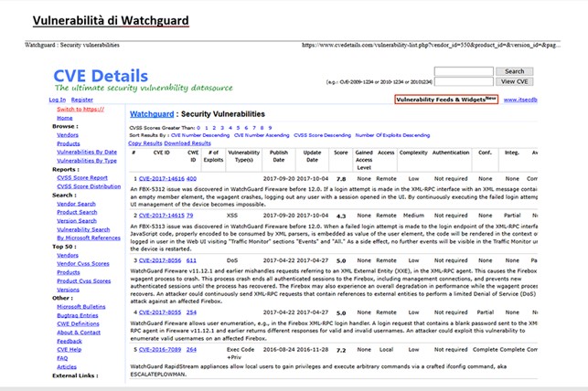Viewport: 588px width, 391px height.
Task: Open Vendors under Browse
Action: [x=68, y=135]
